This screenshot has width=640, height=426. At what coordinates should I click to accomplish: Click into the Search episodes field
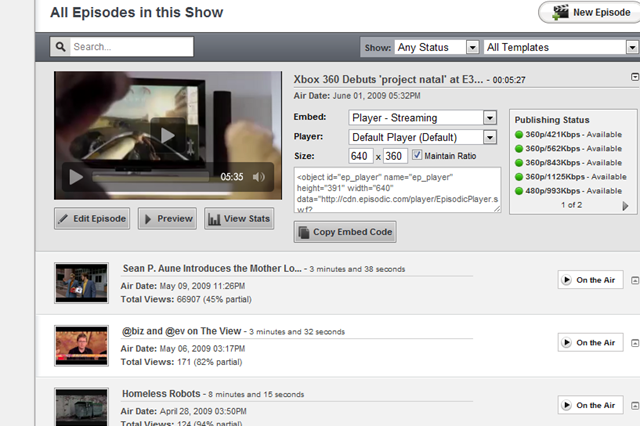(x=131, y=47)
